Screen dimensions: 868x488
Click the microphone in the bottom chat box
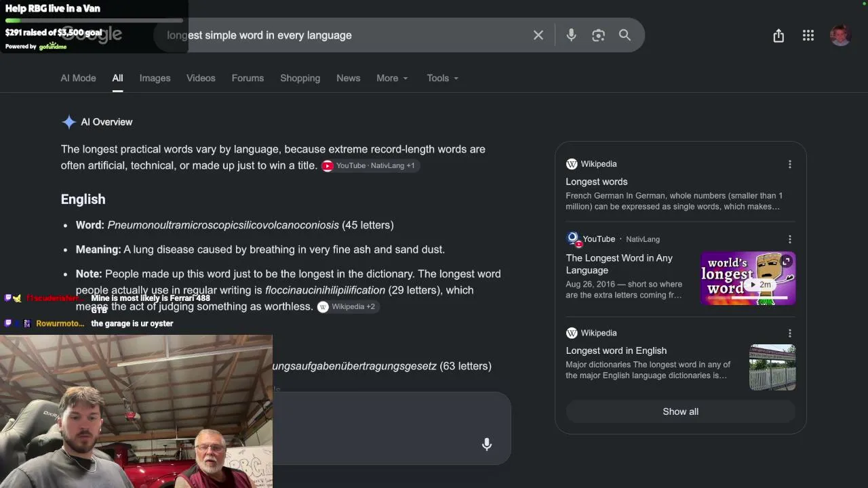[x=487, y=445]
